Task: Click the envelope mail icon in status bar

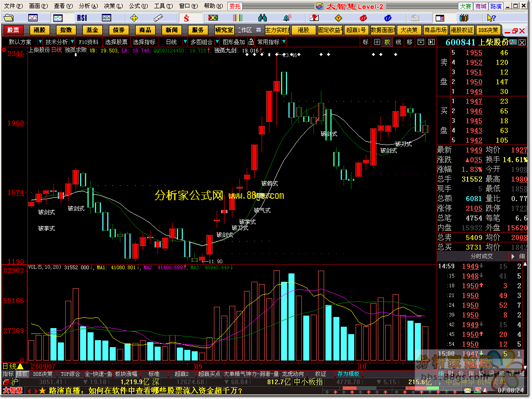Action: [x=468, y=391]
